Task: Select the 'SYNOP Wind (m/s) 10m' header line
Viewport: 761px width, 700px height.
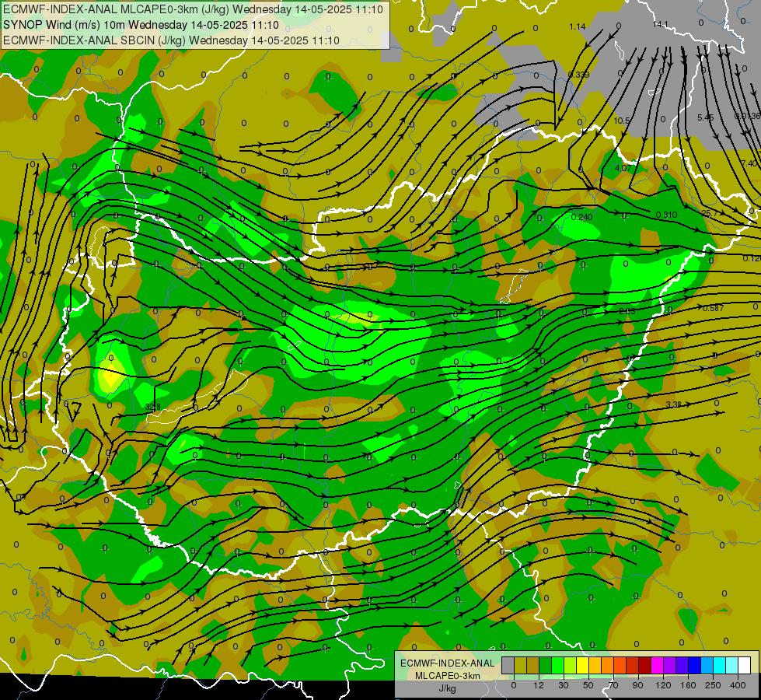Action: pyautogui.click(x=141, y=25)
